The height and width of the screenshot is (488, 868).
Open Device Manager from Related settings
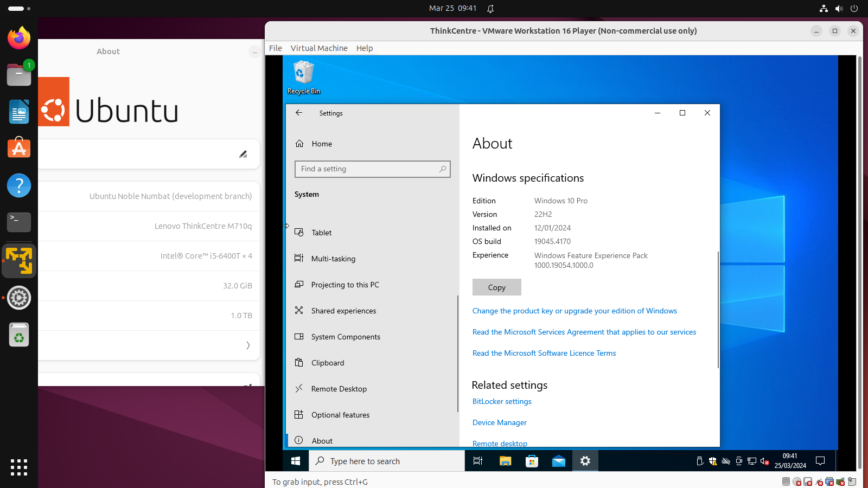pyautogui.click(x=499, y=422)
